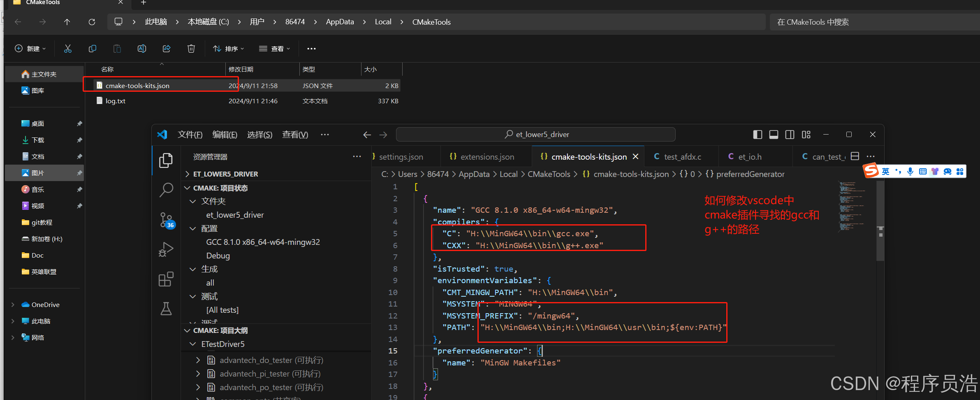Open the 排序 sort dropdown in Explorer
The image size is (980, 400).
(229, 48)
